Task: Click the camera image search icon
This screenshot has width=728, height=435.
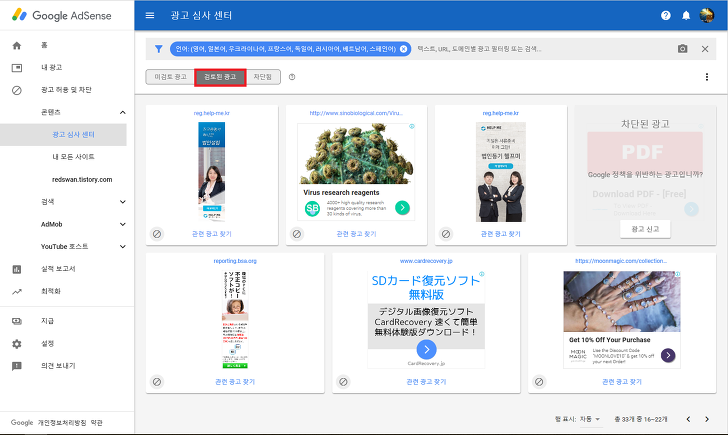Action: (x=682, y=49)
